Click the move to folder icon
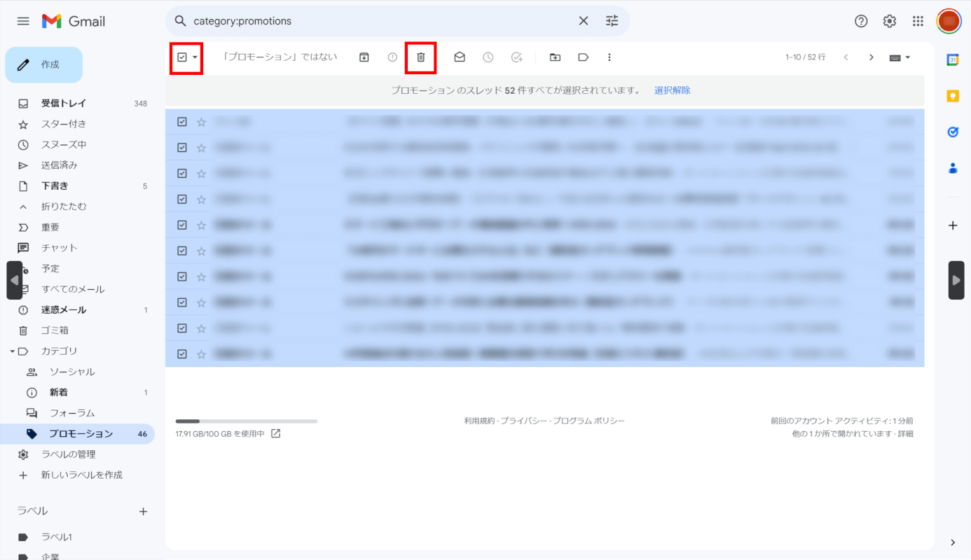 (555, 57)
